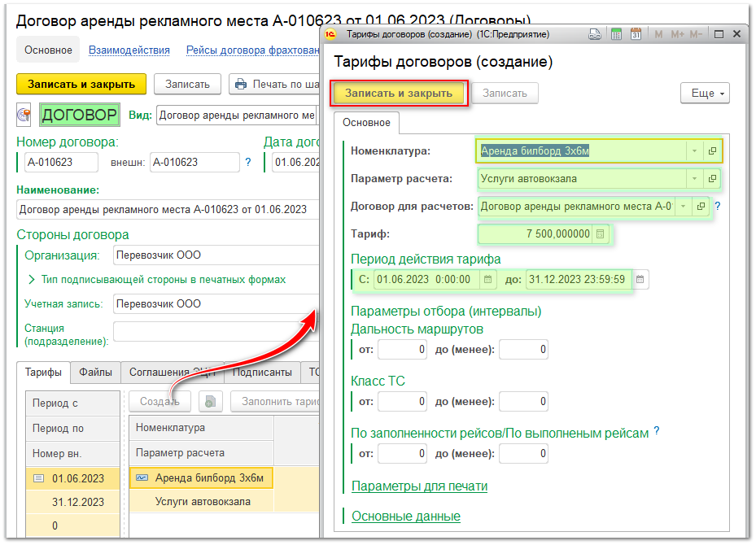Viewport: 756px width, 545px height.
Task: Switch to the Файлы tab
Action: 95,372
